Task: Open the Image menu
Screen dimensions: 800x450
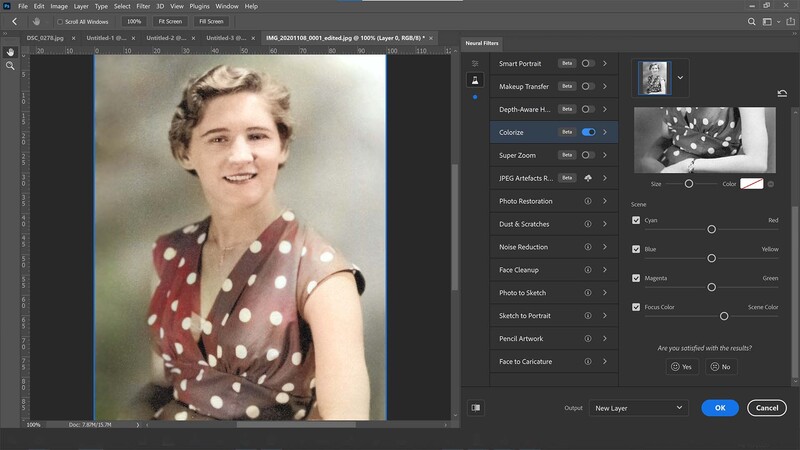Action: pyautogui.click(x=59, y=6)
